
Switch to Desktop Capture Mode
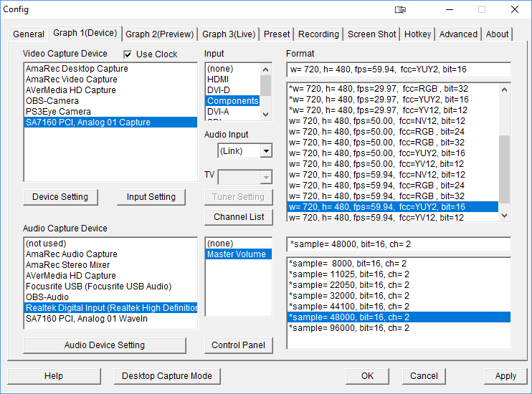point(167,376)
